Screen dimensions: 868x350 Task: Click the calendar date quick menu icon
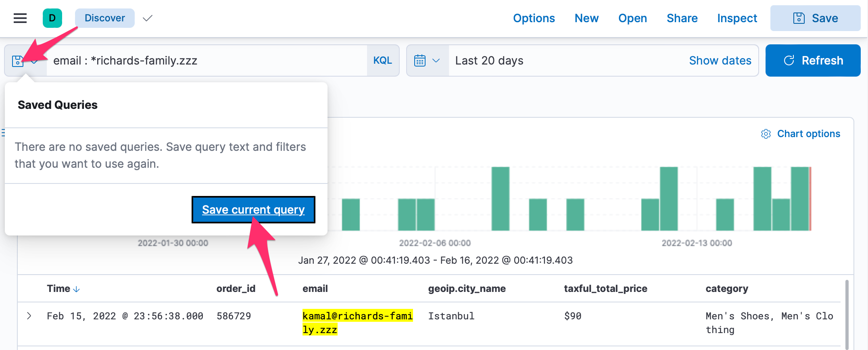420,60
